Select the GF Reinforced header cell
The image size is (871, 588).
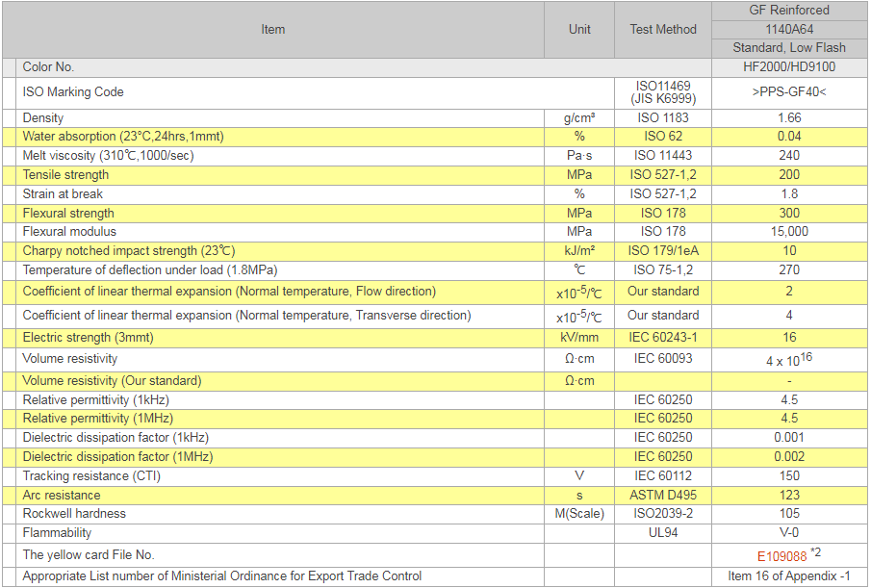tap(789, 11)
